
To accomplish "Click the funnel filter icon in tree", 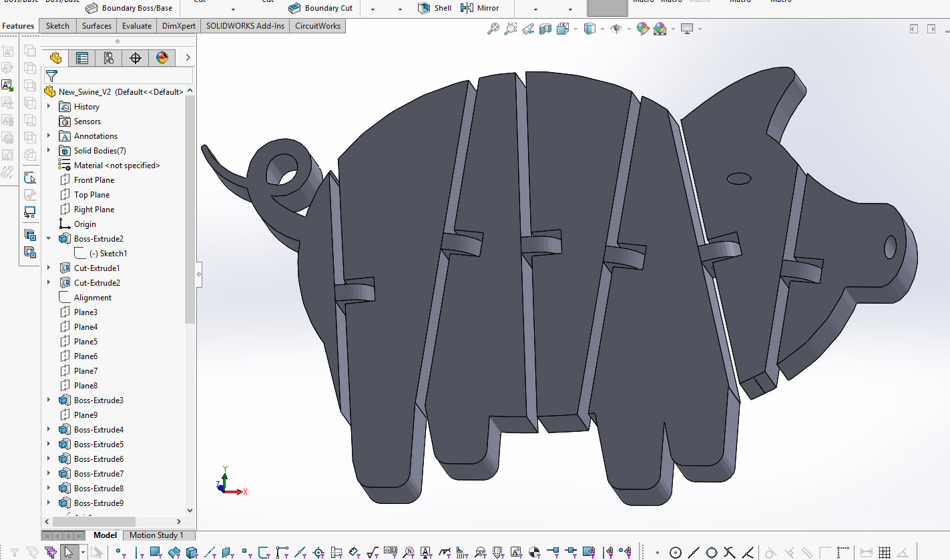I will (x=51, y=75).
